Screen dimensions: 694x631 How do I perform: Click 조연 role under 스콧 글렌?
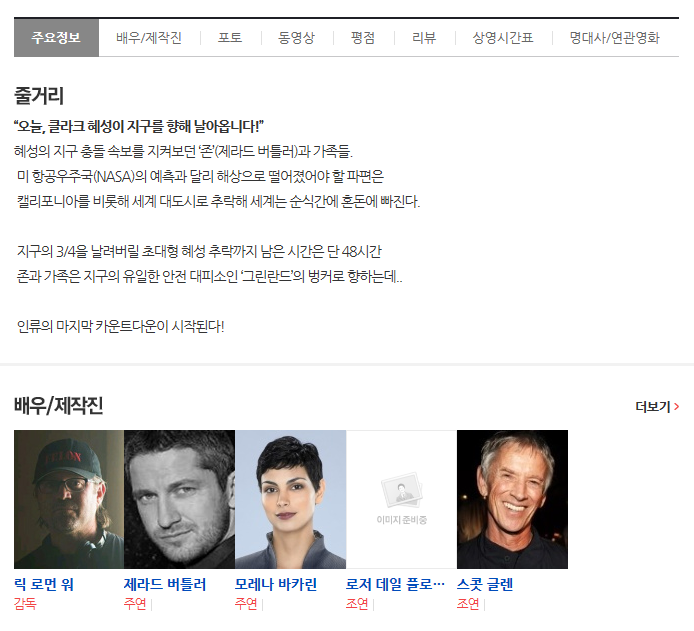coord(468,604)
